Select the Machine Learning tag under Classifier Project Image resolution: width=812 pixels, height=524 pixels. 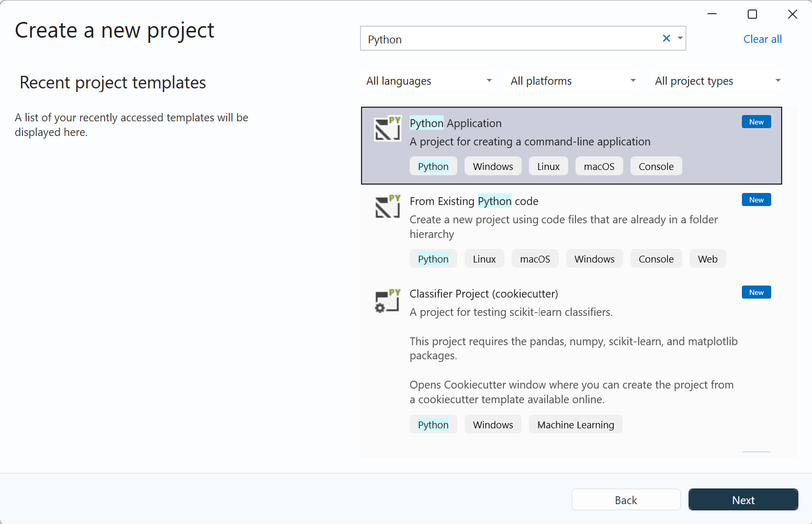[576, 424]
